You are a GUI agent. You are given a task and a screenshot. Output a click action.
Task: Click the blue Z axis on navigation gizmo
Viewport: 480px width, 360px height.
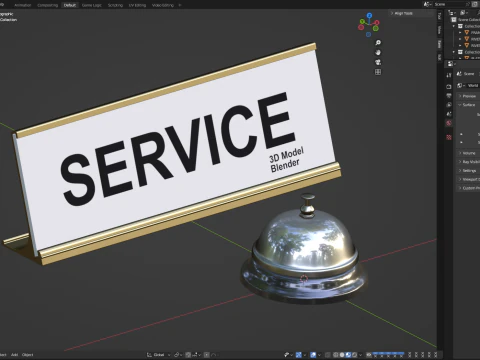tap(369, 15)
